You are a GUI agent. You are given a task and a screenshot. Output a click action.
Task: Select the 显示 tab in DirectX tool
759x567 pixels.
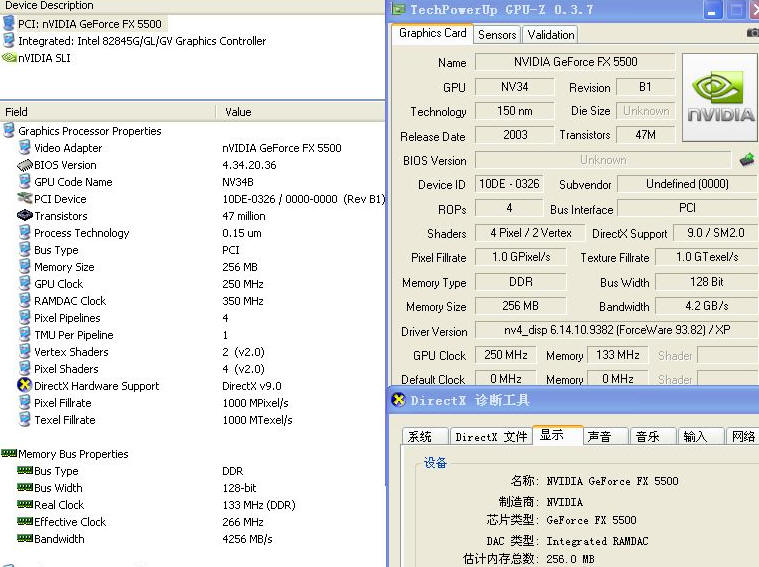pos(558,435)
